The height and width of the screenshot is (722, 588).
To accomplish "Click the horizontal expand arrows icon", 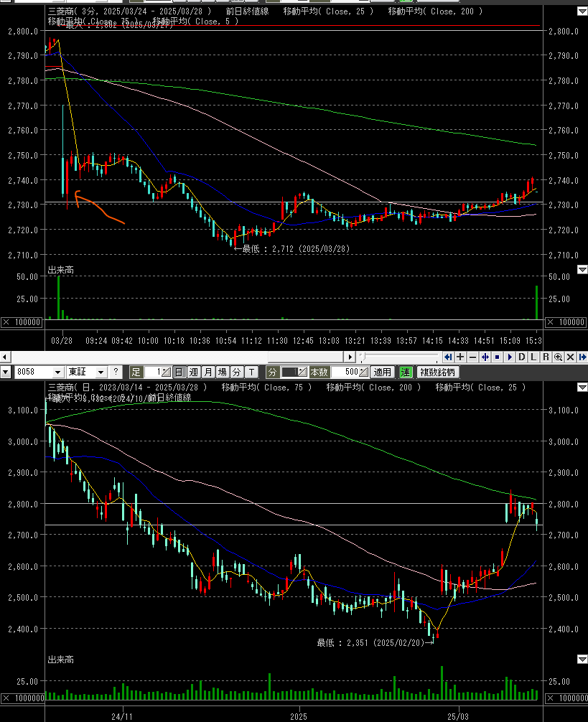I will pyautogui.click(x=485, y=357).
